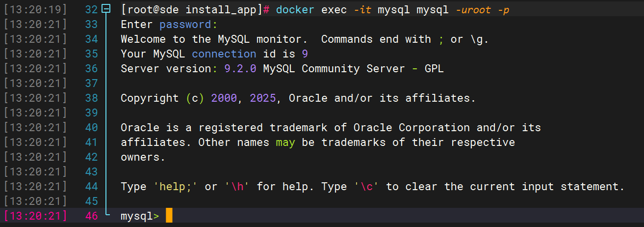Click 'MySQL Community Server - GPL' text

(x=353, y=68)
